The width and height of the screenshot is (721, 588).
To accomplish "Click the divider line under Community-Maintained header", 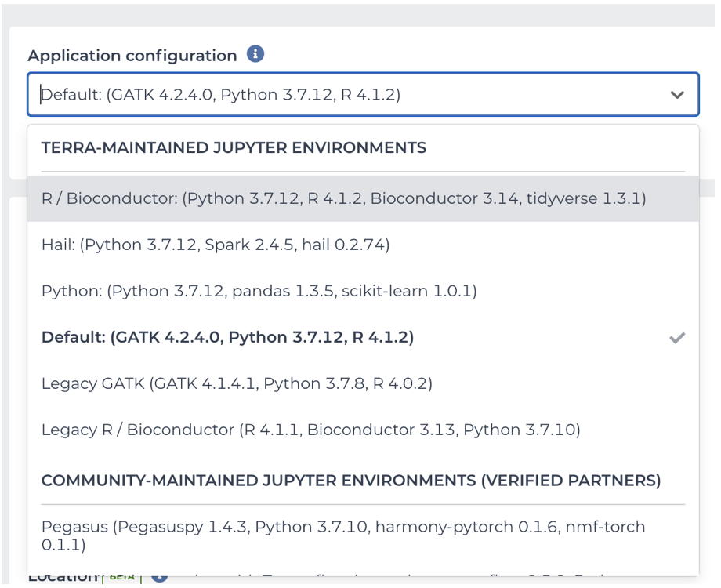I will click(x=363, y=504).
